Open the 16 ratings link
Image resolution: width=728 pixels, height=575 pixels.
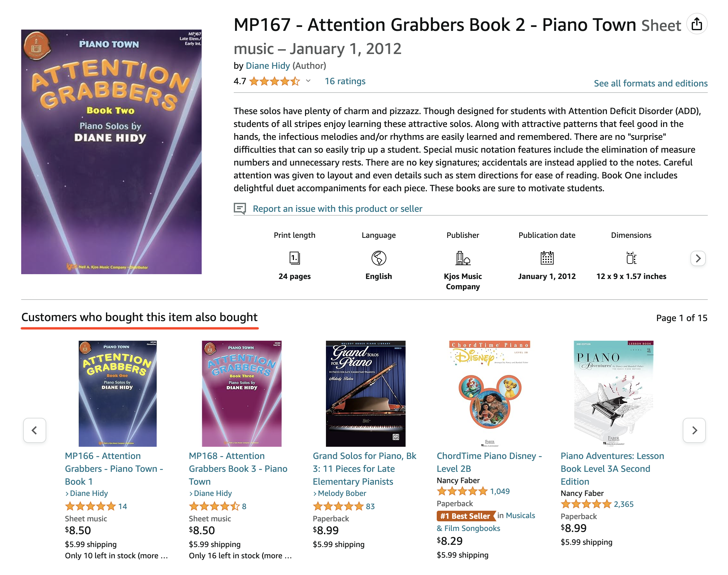[345, 81]
